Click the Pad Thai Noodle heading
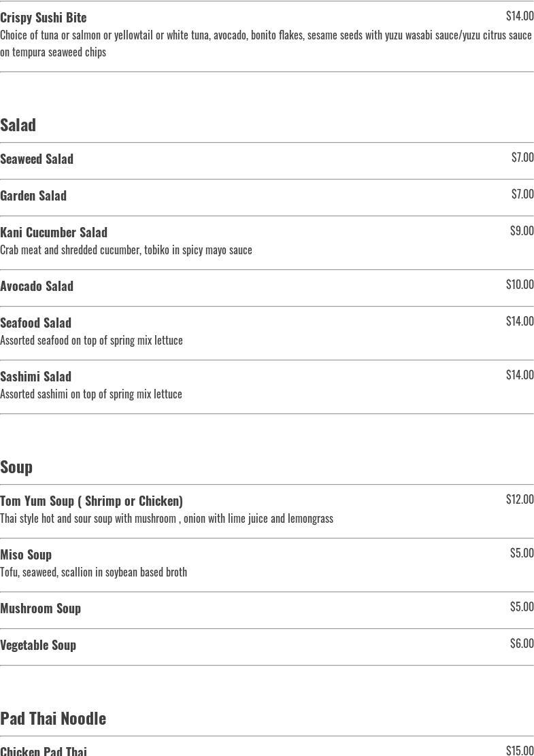The height and width of the screenshot is (756, 534). [x=53, y=718]
